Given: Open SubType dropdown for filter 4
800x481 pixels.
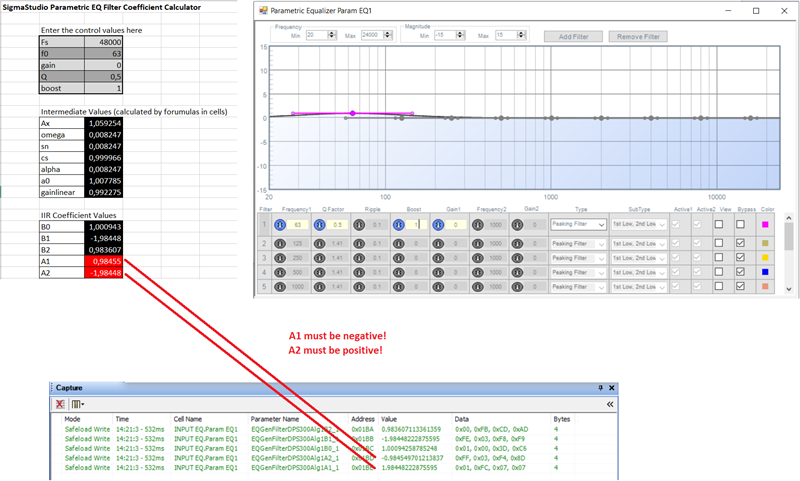Looking at the screenshot, I should click(639, 272).
